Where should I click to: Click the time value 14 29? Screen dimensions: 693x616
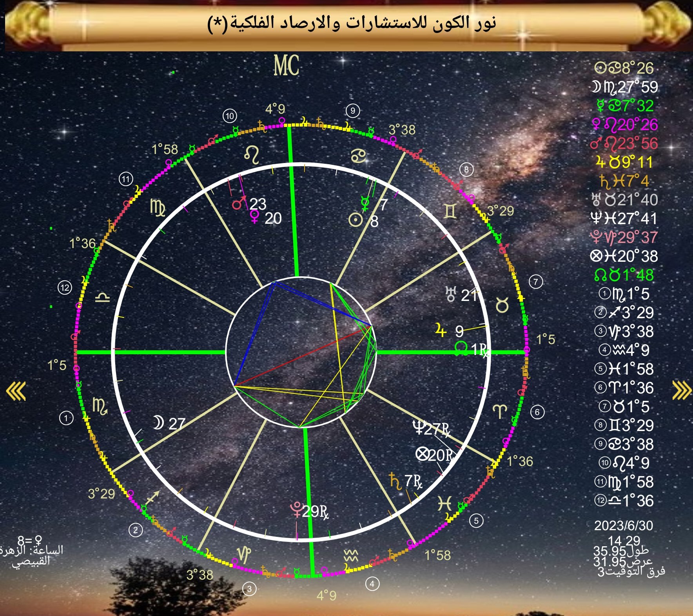(x=624, y=540)
